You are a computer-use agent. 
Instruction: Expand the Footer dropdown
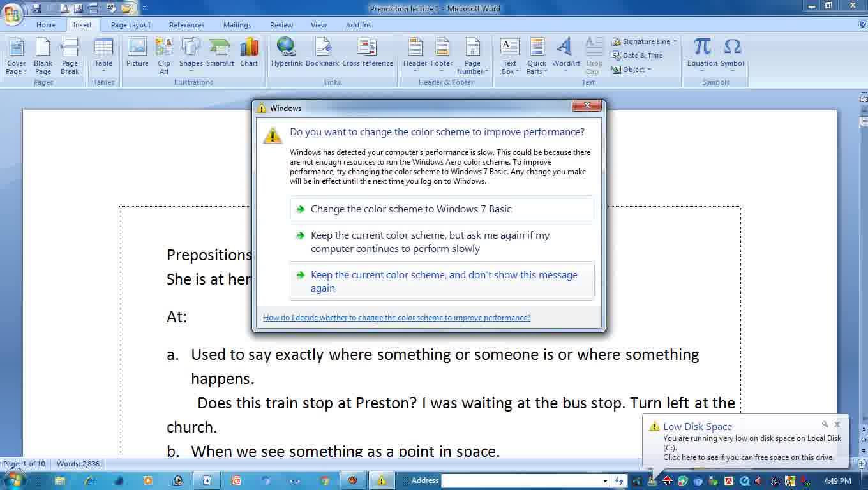[442, 56]
